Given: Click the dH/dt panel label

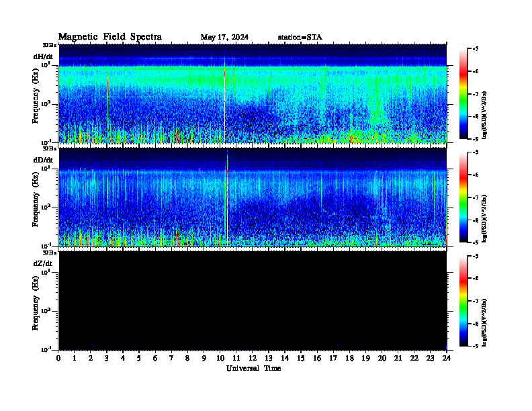Looking at the screenshot, I should coord(43,56).
